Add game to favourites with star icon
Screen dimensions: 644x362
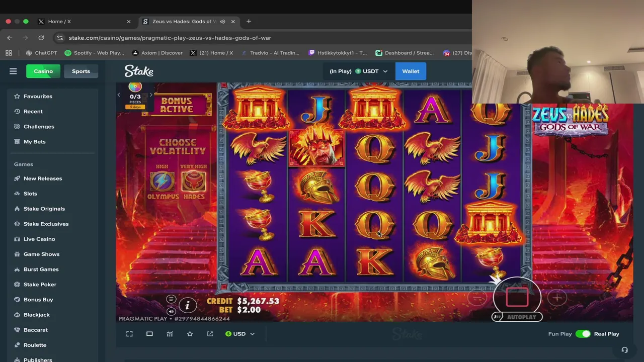click(x=190, y=334)
